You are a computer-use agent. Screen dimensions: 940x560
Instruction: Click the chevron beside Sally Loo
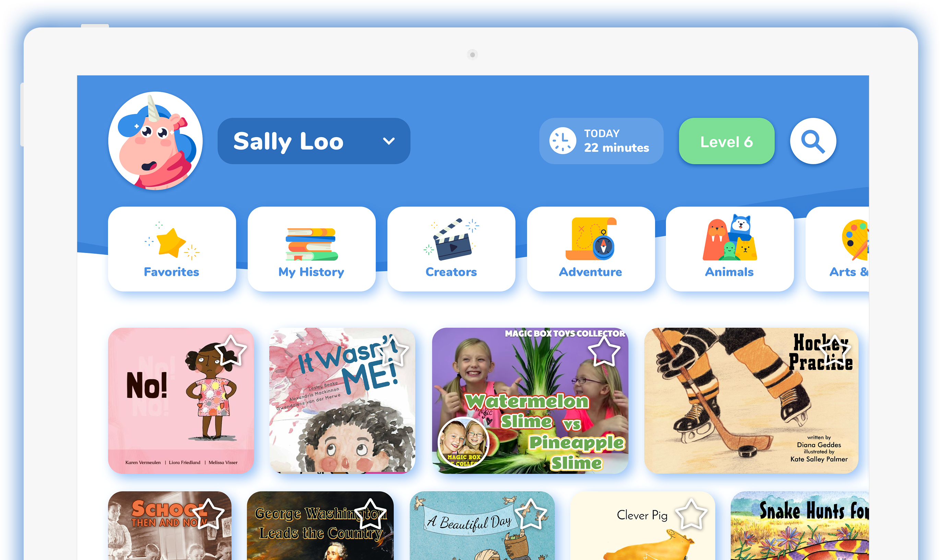[389, 141]
